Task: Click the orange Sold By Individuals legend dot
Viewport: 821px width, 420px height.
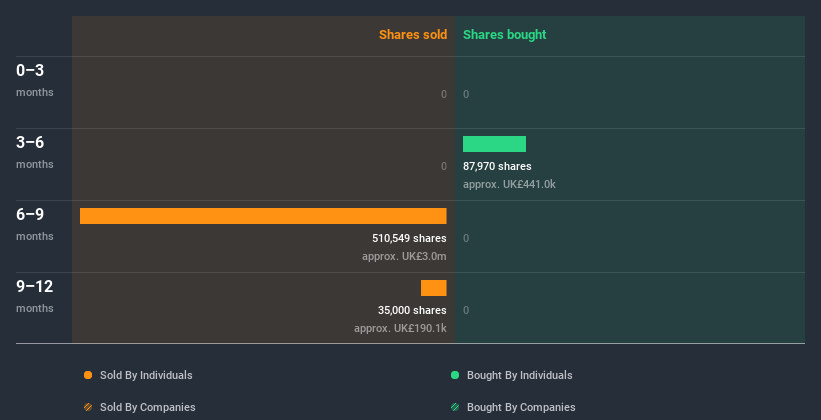Action: click(88, 375)
